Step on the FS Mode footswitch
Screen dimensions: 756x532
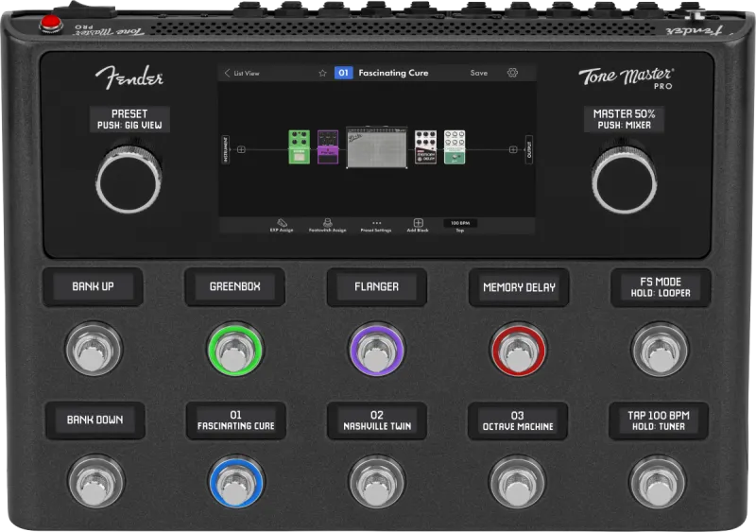click(x=660, y=350)
